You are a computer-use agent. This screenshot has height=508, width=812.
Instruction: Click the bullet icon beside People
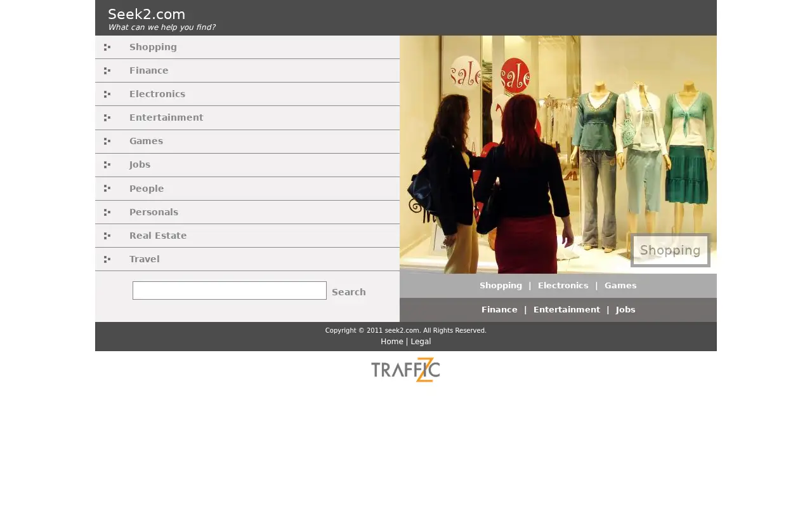[x=107, y=189]
